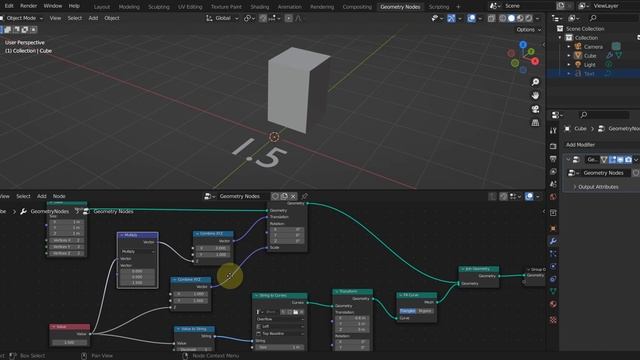Expand the Light item in outliner
640x360 pixels.
pyautogui.click(x=569, y=64)
